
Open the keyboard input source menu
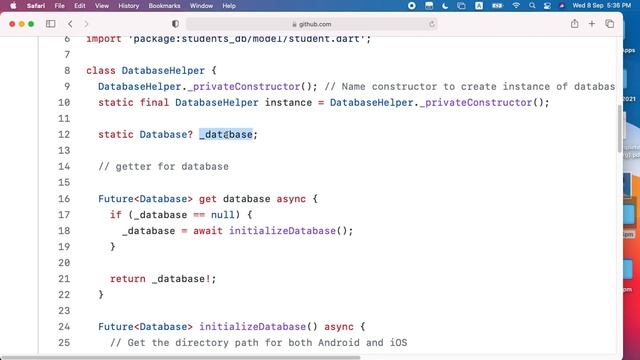[479, 6]
